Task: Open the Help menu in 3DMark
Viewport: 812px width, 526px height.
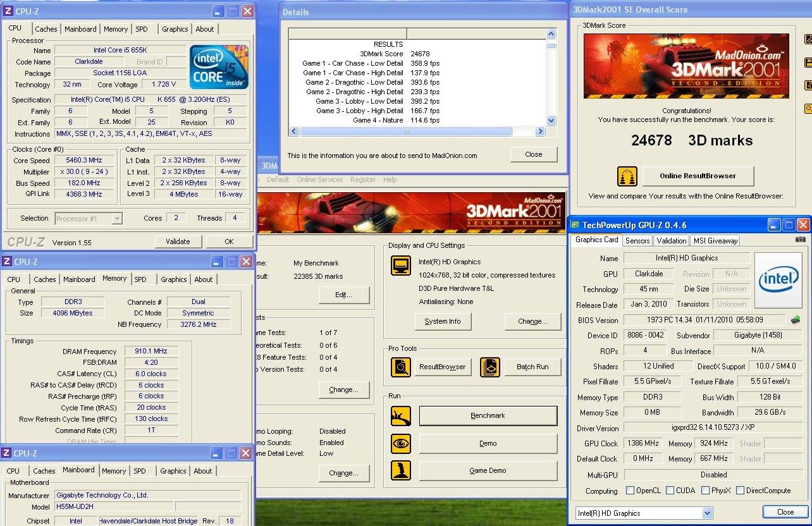Action: pos(390,180)
